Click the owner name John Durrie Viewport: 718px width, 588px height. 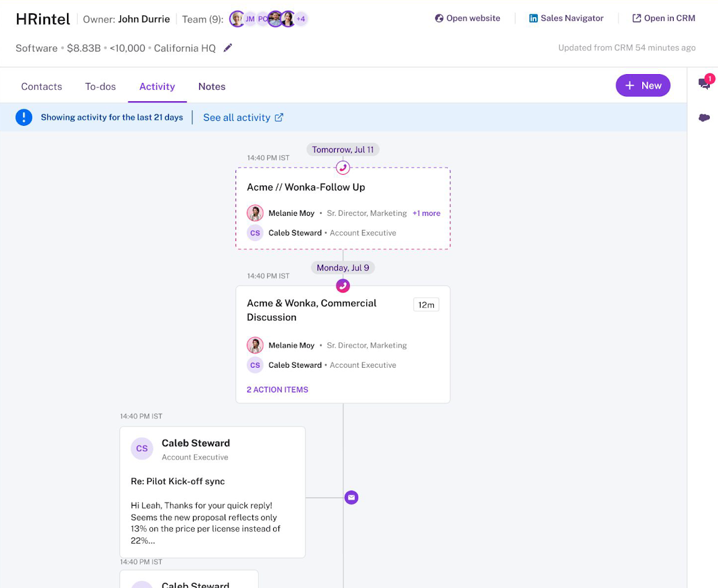pos(144,19)
